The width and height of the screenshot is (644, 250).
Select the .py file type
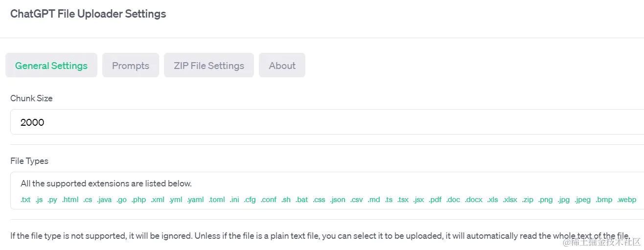point(52,200)
